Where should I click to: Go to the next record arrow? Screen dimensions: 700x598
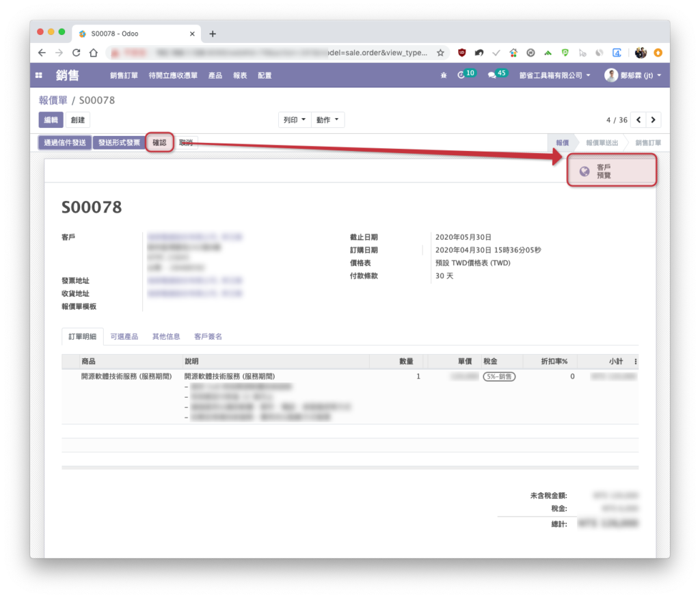[653, 120]
